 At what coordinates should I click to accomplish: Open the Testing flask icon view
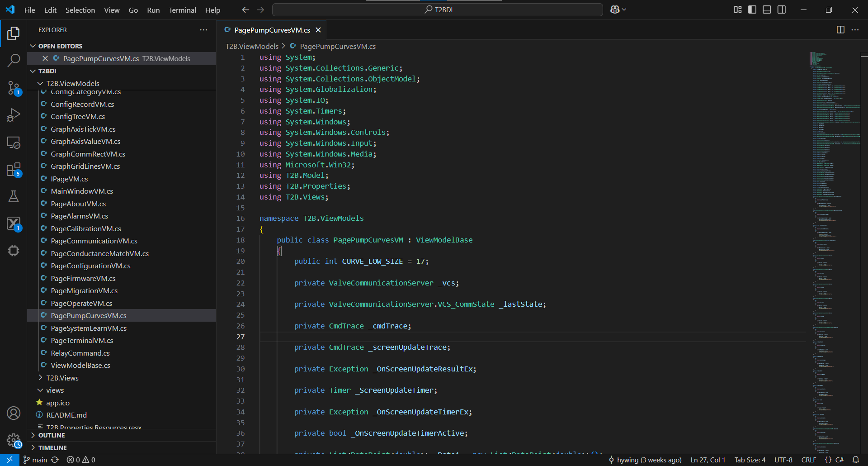[x=14, y=196]
